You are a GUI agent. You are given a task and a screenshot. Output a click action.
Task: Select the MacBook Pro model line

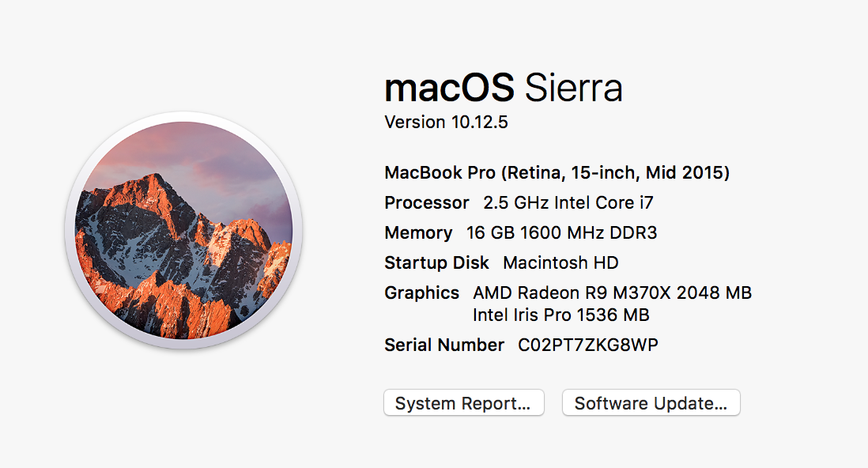(557, 173)
